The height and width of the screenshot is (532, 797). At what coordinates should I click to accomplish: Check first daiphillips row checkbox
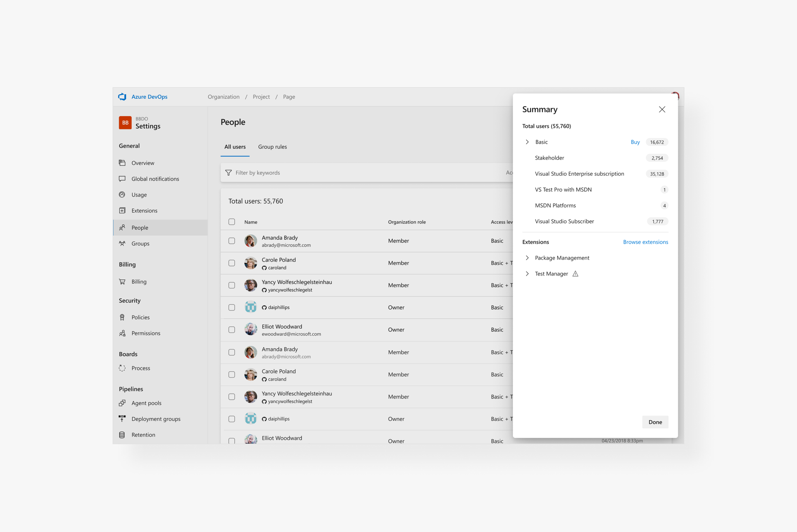232,307
